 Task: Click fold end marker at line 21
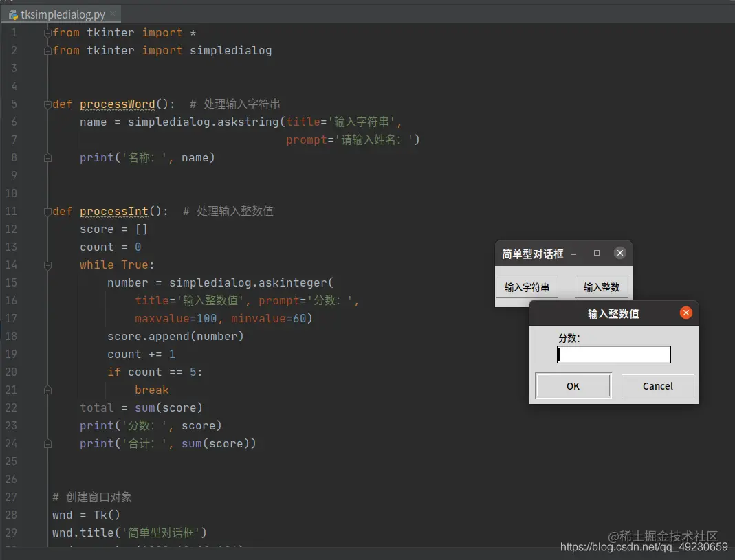[47, 390]
